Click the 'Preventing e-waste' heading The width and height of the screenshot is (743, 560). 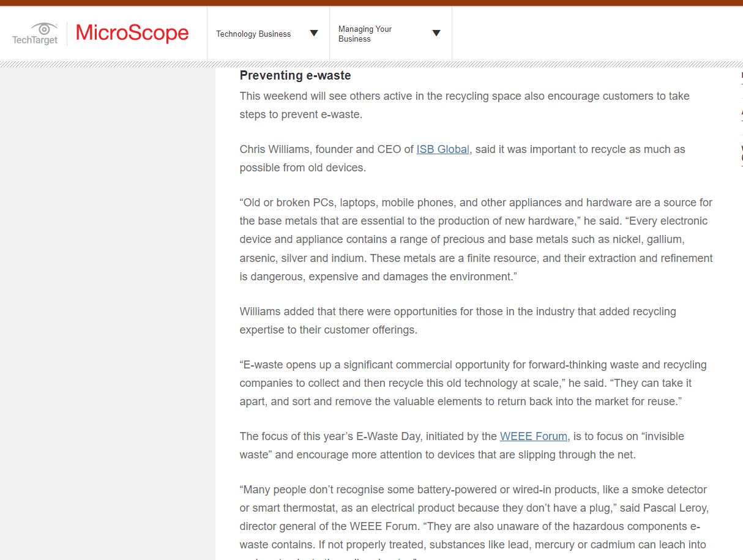pos(295,75)
